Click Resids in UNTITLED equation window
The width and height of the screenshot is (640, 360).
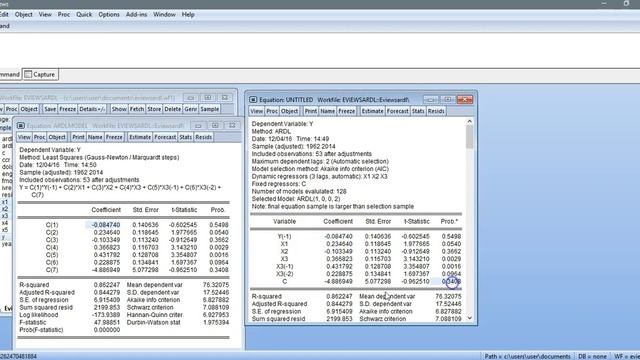(x=436, y=111)
